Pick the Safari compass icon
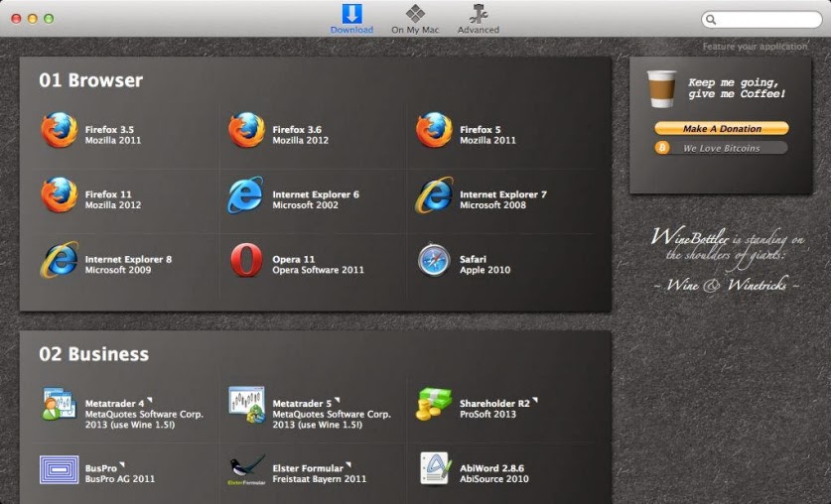 pos(434,260)
